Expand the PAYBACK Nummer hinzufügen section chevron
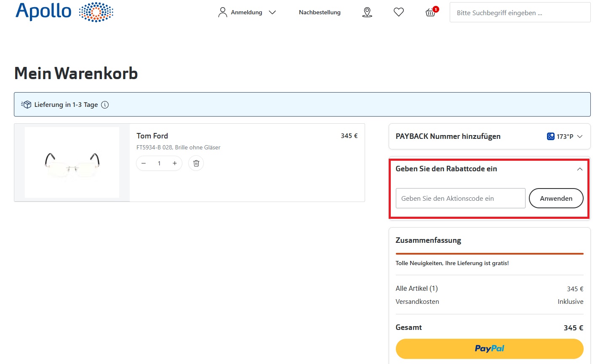Screen dimensions: 595x364 [580, 136]
